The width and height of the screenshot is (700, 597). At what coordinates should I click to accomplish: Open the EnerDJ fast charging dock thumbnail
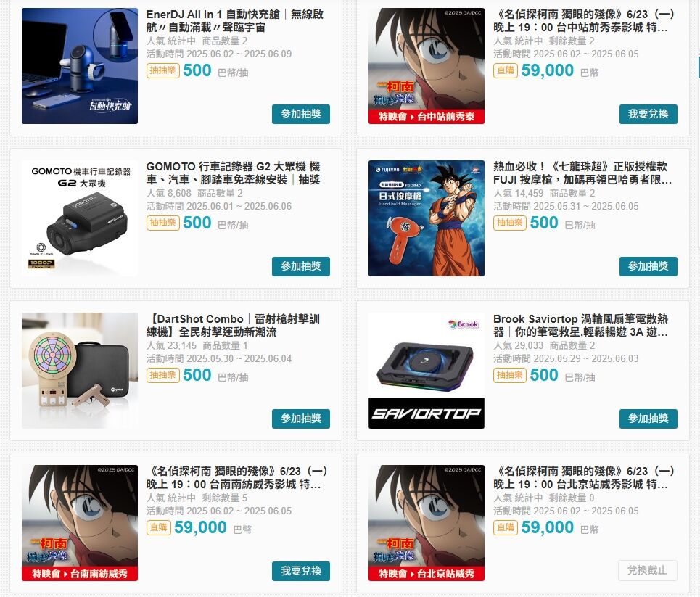pyautogui.click(x=80, y=66)
